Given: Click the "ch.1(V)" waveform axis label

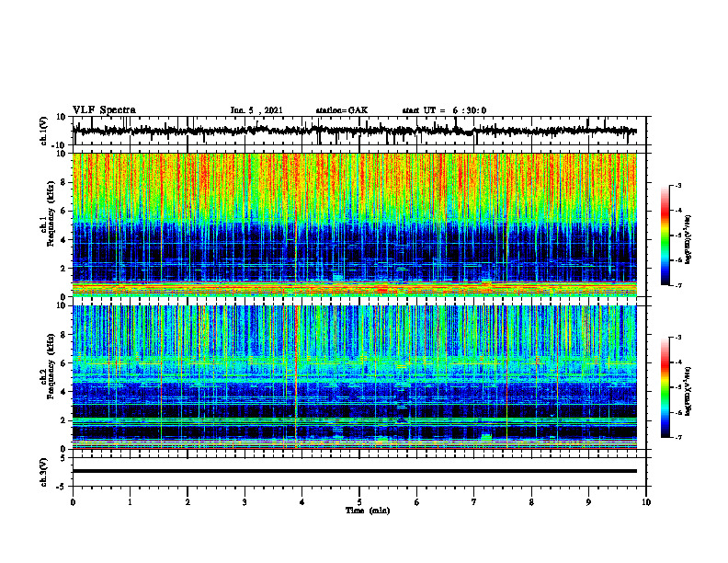Looking at the screenshot, I should (x=43, y=131).
